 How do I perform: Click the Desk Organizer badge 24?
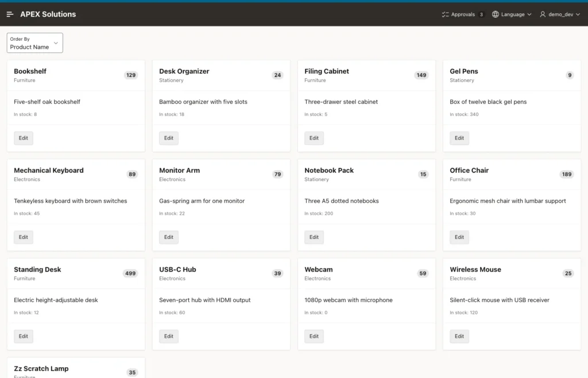pos(277,75)
